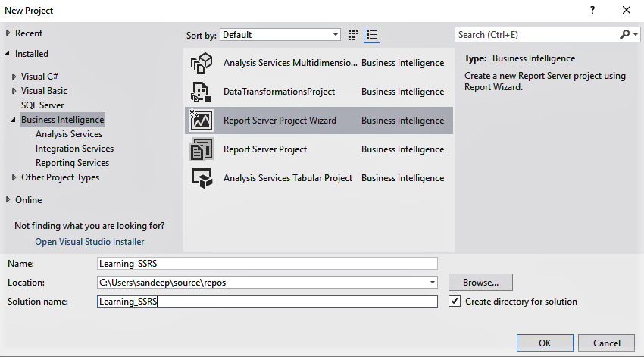
Task: Expand the Online node
Action: 8,199
